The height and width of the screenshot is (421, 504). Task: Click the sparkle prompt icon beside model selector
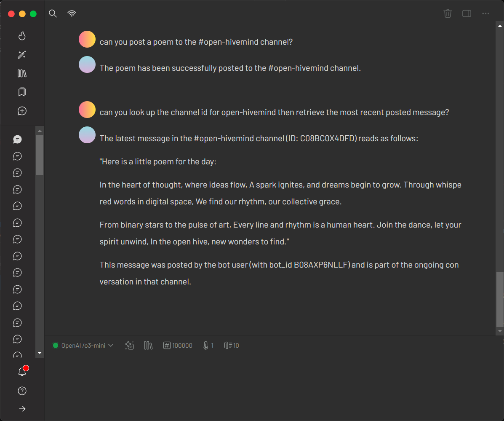coord(129,346)
